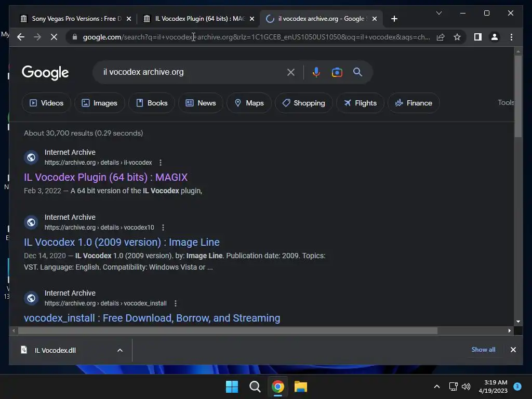Open IL Vocodex Plugin (64 bits) link
The width and height of the screenshot is (532, 399).
105,177
